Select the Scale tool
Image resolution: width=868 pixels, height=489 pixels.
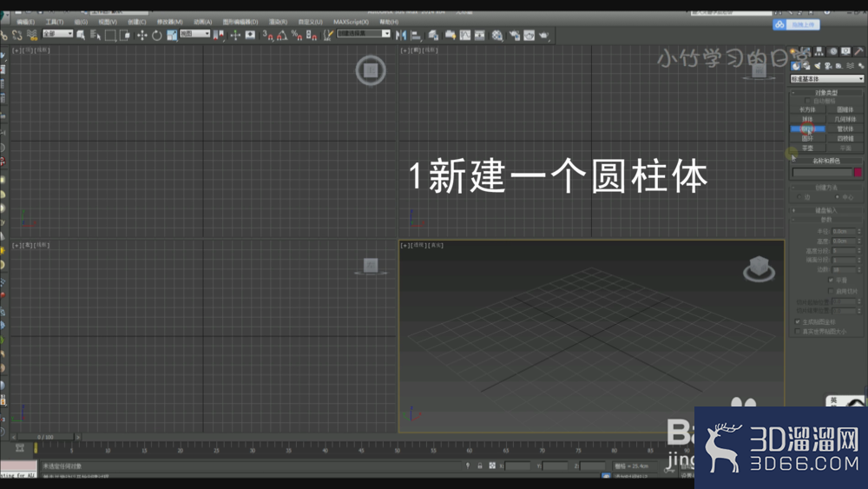point(172,36)
